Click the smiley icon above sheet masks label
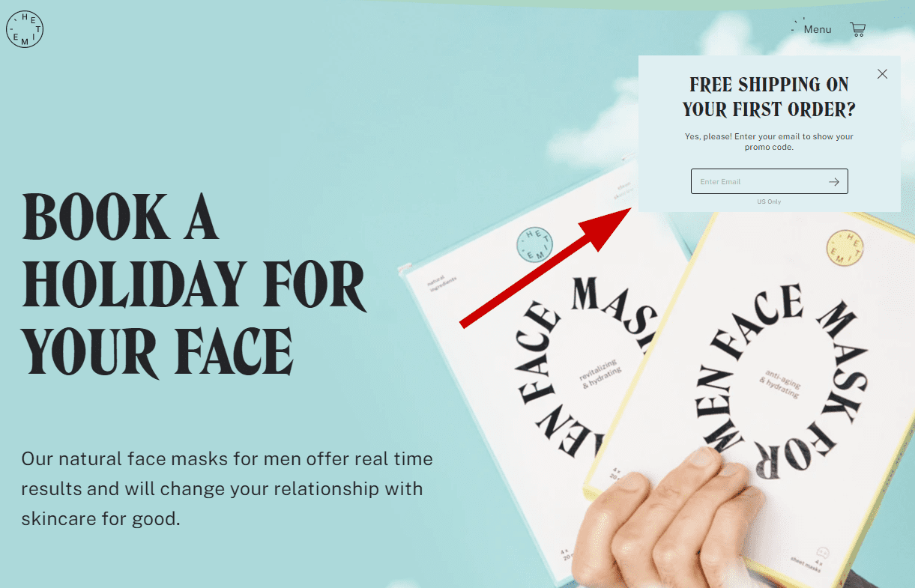This screenshot has width=915, height=588. 821,551
